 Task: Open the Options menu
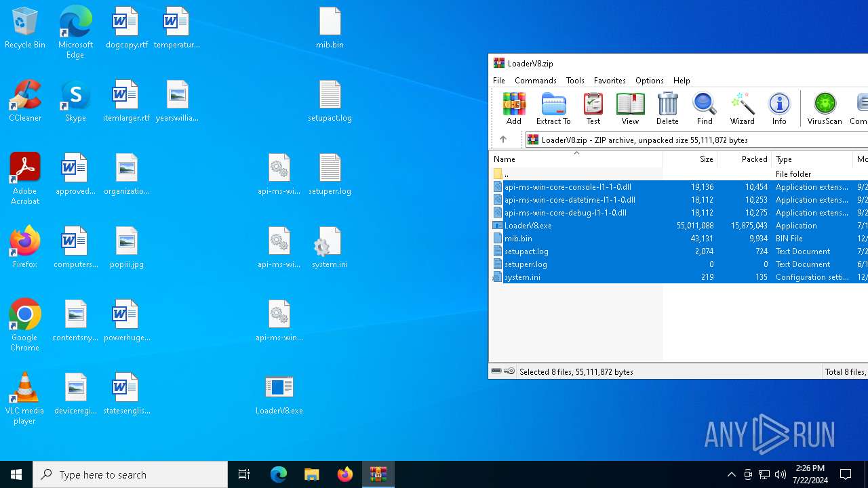click(649, 80)
